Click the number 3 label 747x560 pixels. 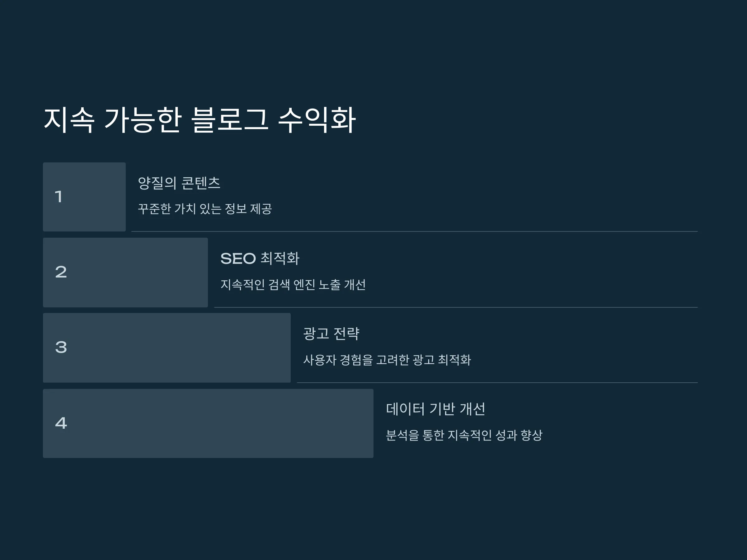pos(61,347)
